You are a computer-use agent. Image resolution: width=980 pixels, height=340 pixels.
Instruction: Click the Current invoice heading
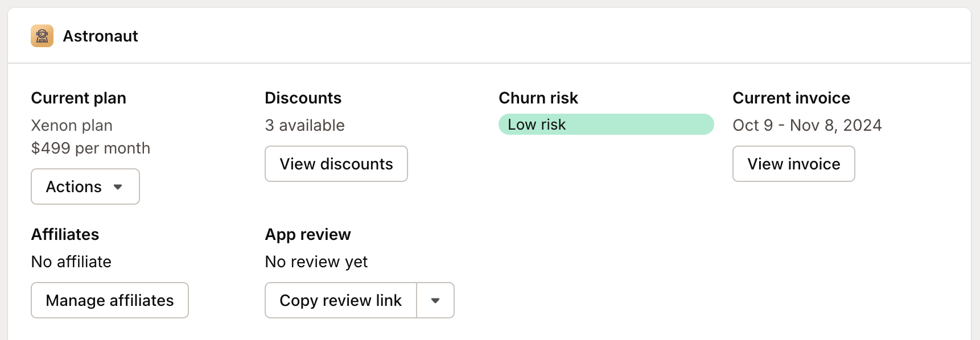[791, 98]
